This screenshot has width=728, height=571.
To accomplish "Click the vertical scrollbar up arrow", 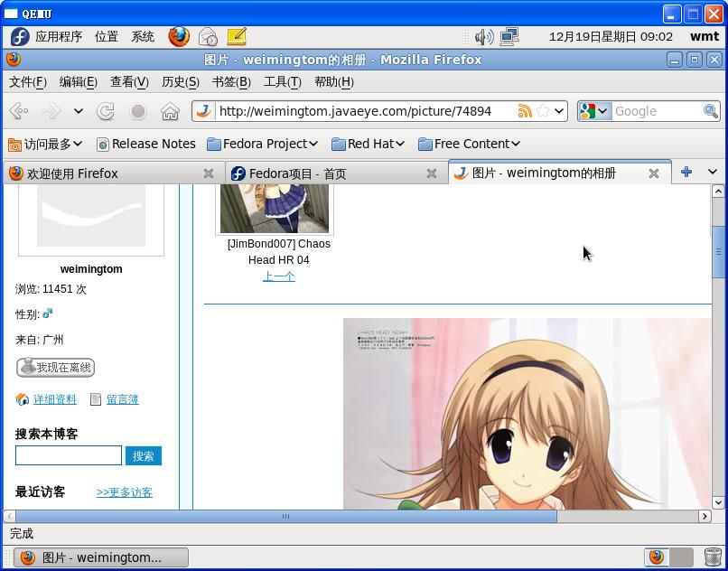I will [x=718, y=191].
